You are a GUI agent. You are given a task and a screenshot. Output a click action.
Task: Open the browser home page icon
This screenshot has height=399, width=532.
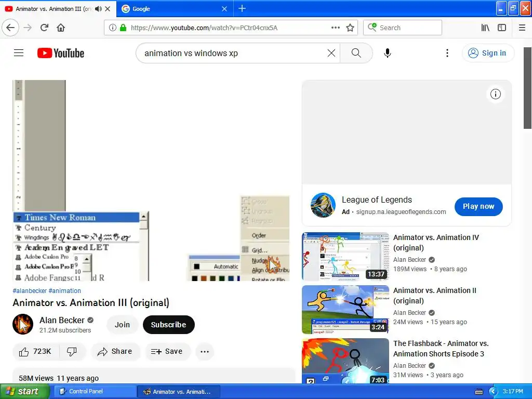tap(61, 28)
